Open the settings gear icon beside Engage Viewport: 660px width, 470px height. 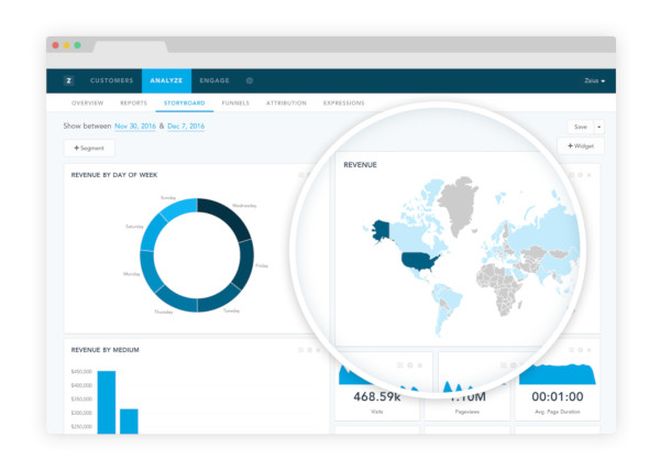click(x=250, y=80)
